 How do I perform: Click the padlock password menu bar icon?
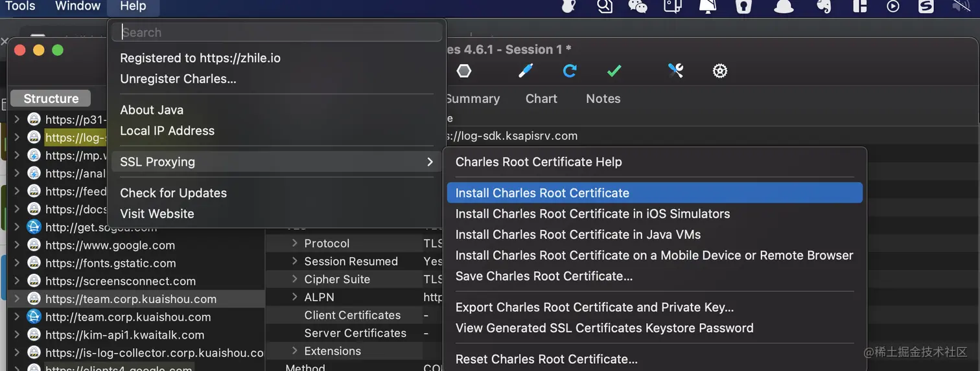pos(743,6)
